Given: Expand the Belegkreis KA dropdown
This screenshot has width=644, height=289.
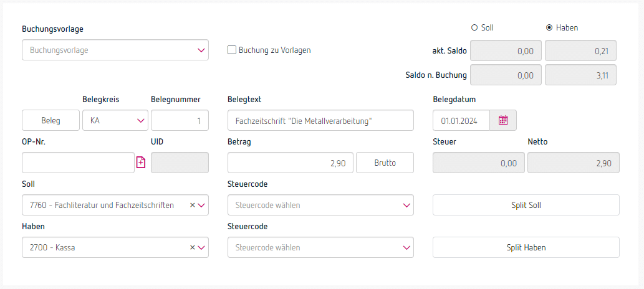Looking at the screenshot, I should pyautogui.click(x=115, y=120).
